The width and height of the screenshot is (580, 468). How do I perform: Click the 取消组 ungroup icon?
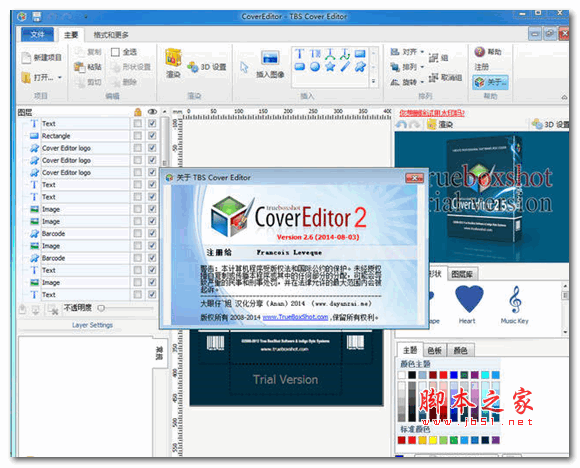point(433,78)
